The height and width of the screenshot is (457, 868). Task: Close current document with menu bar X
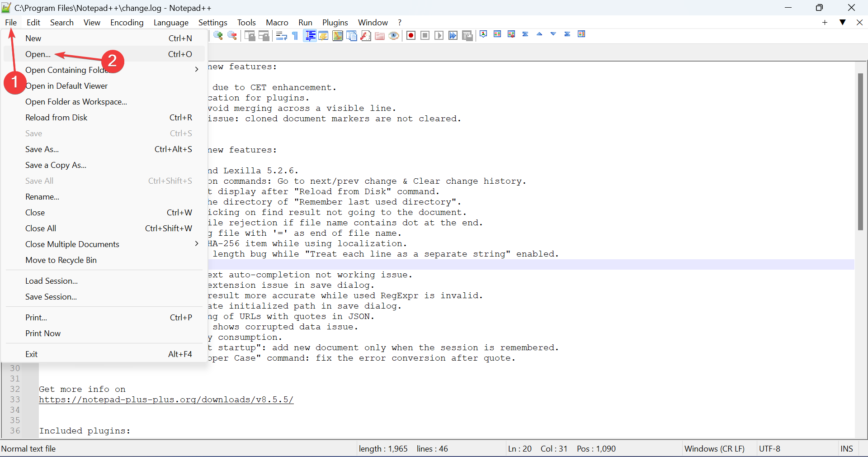click(859, 22)
